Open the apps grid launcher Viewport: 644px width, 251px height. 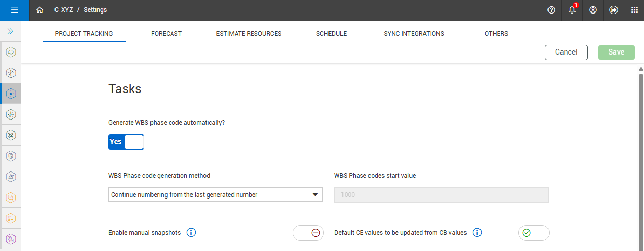(x=634, y=10)
